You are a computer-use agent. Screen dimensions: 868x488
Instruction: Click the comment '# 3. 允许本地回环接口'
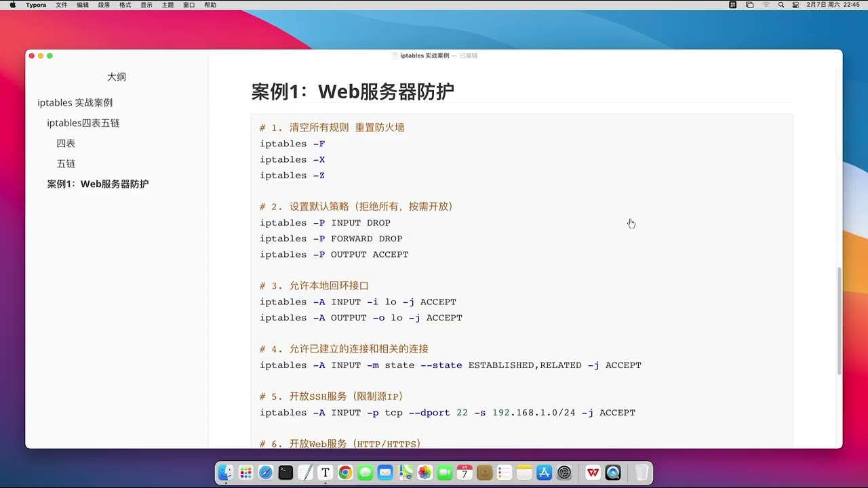click(x=314, y=286)
